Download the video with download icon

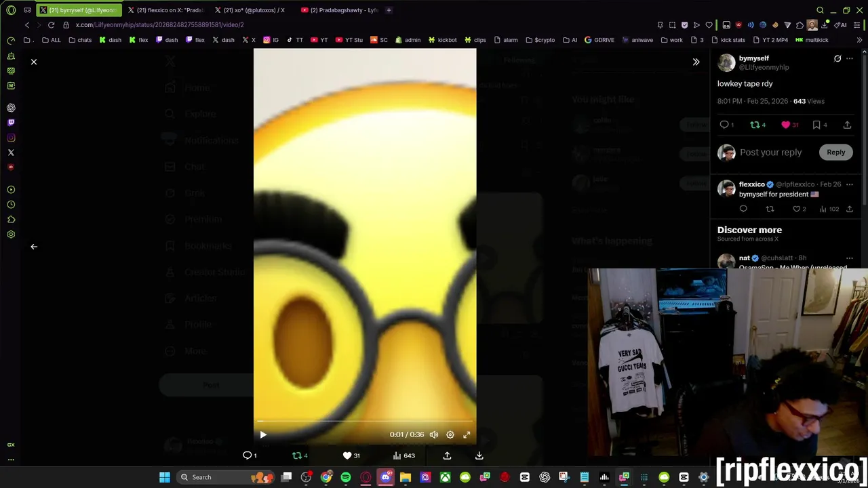[479, 455]
